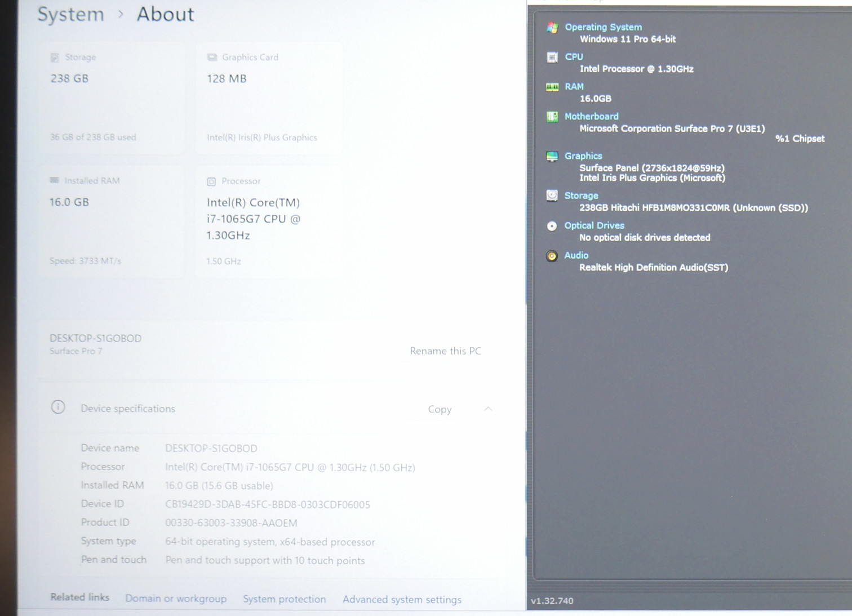Click the 238GB Hitachi SSD entry
This screenshot has width=852, height=616.
click(x=694, y=208)
